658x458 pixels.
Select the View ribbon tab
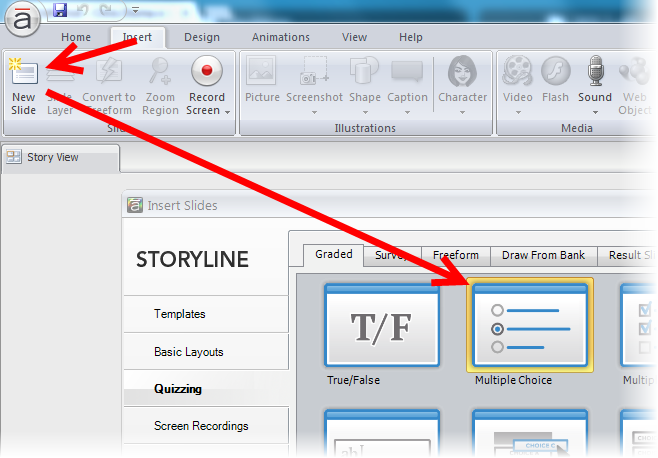354,37
